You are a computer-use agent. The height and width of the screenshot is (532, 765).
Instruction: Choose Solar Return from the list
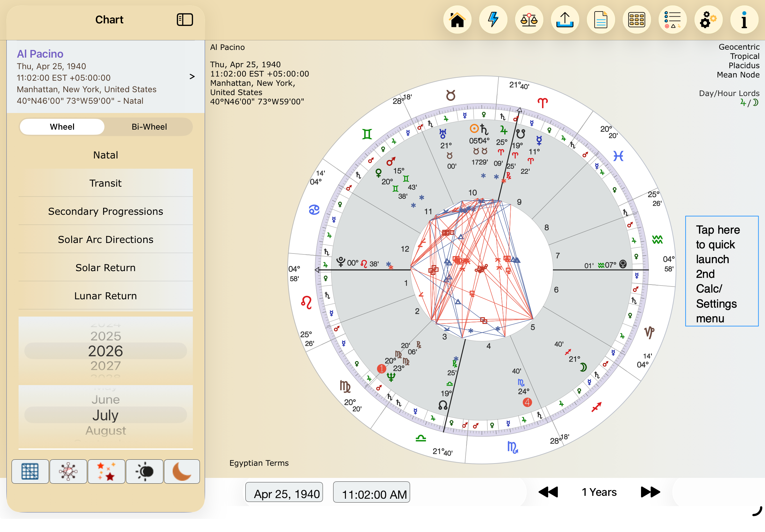click(106, 268)
